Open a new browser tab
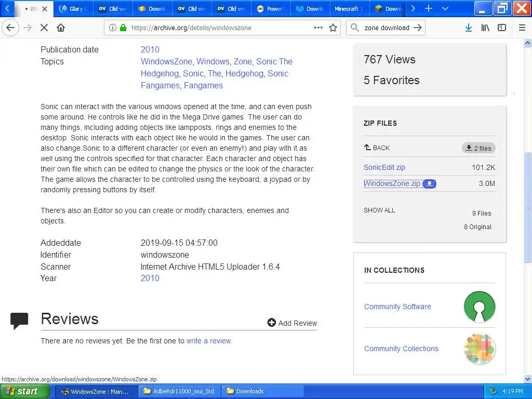The height and width of the screenshot is (399, 532). [429, 8]
